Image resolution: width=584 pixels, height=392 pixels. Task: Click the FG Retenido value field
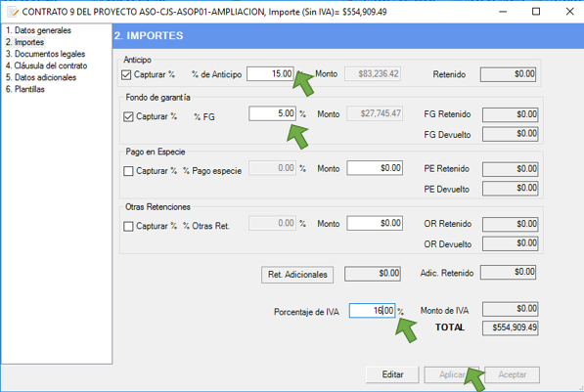(x=511, y=114)
